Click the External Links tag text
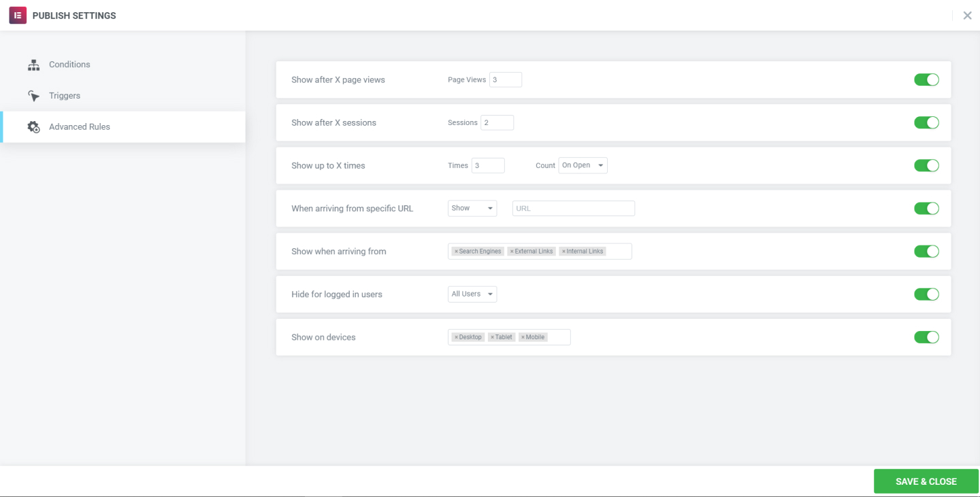This screenshot has width=980, height=497. click(x=534, y=252)
